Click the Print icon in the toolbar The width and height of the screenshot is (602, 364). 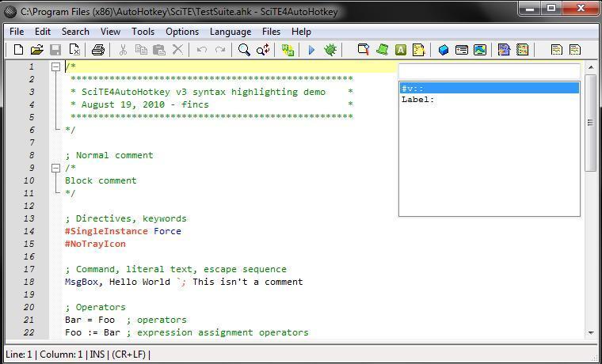pos(97,50)
